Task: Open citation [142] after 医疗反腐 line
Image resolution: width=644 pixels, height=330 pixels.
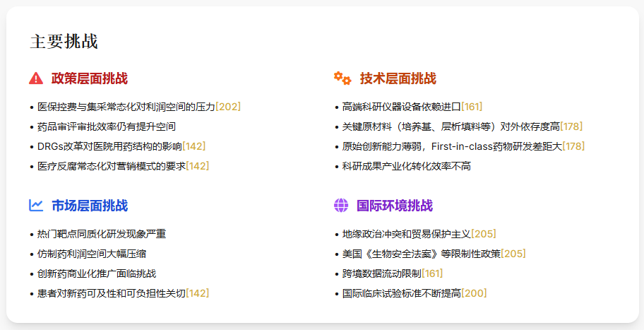Action: pos(198,166)
